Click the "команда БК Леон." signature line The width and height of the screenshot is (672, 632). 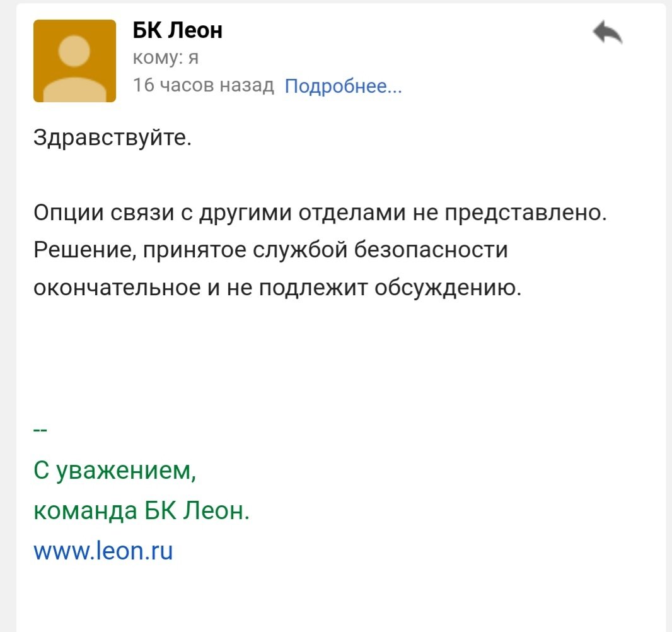tap(141, 510)
